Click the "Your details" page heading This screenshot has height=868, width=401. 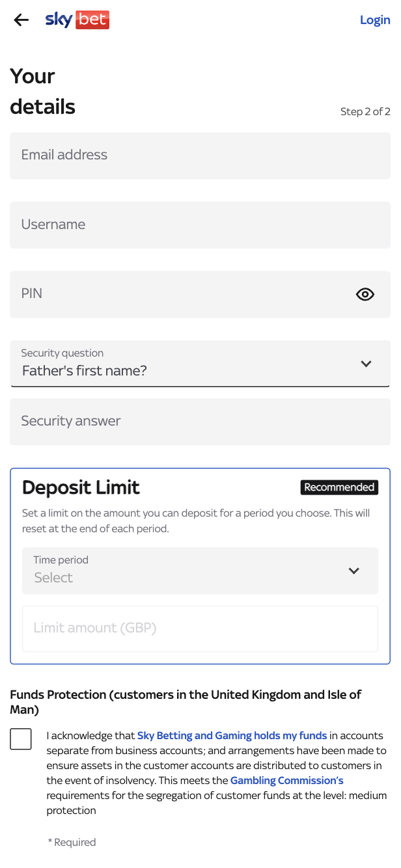tap(43, 92)
